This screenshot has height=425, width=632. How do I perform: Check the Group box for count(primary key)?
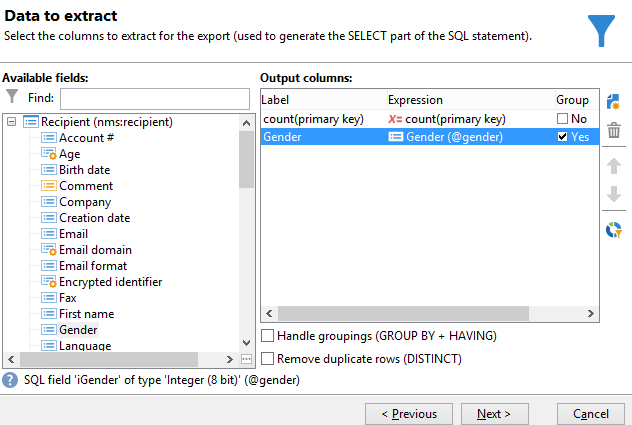[x=563, y=119]
